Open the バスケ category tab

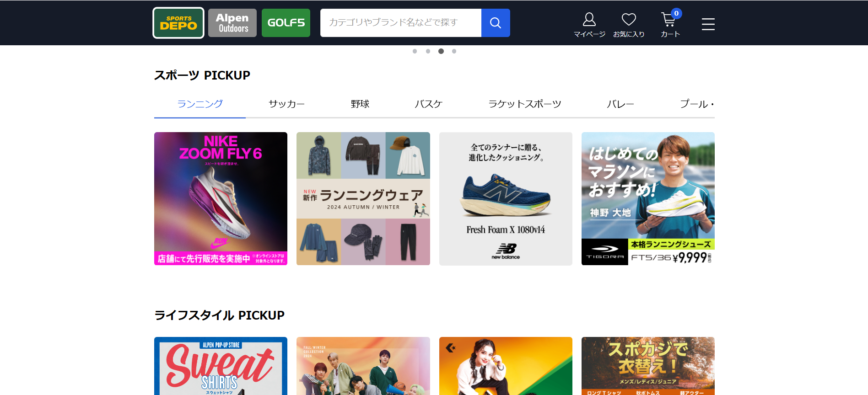(x=428, y=104)
